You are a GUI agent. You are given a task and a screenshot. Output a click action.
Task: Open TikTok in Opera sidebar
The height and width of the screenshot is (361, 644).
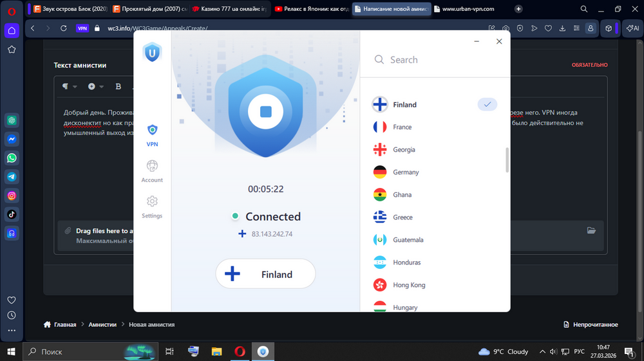[12, 214]
